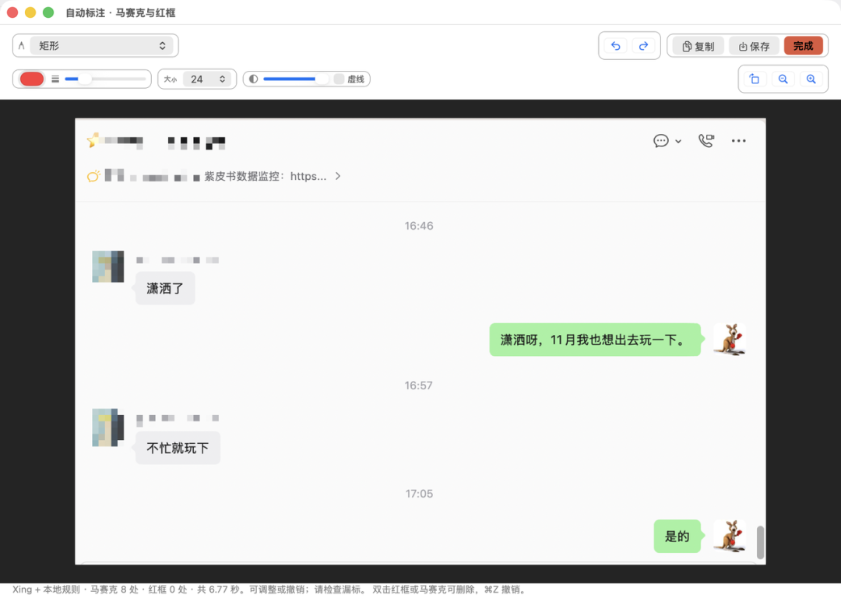This screenshot has height=616, width=841.
Task: Adjust the line thickness slider
Action: [x=105, y=79]
